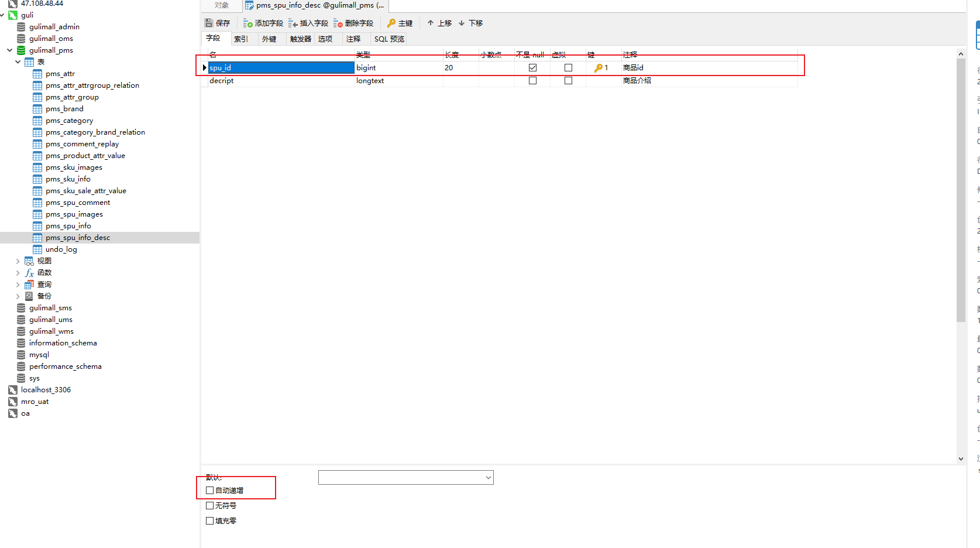Click the 函数 functions fx icon

coord(29,273)
